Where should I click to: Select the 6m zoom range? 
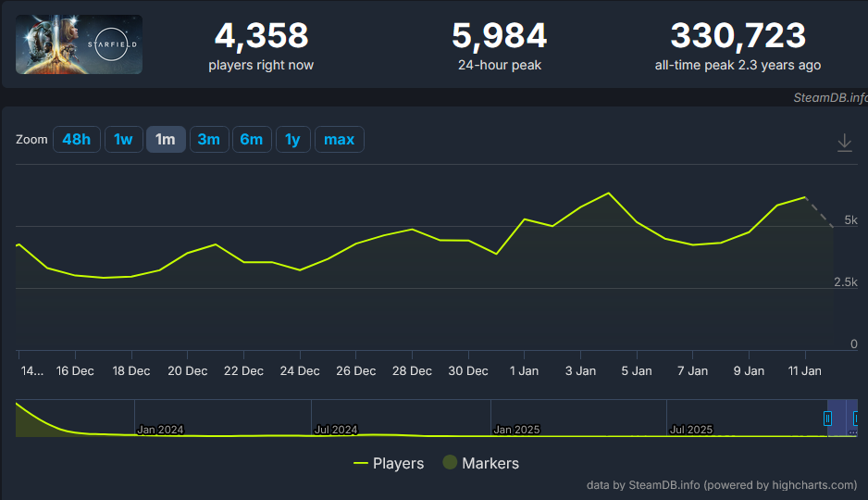(x=252, y=139)
